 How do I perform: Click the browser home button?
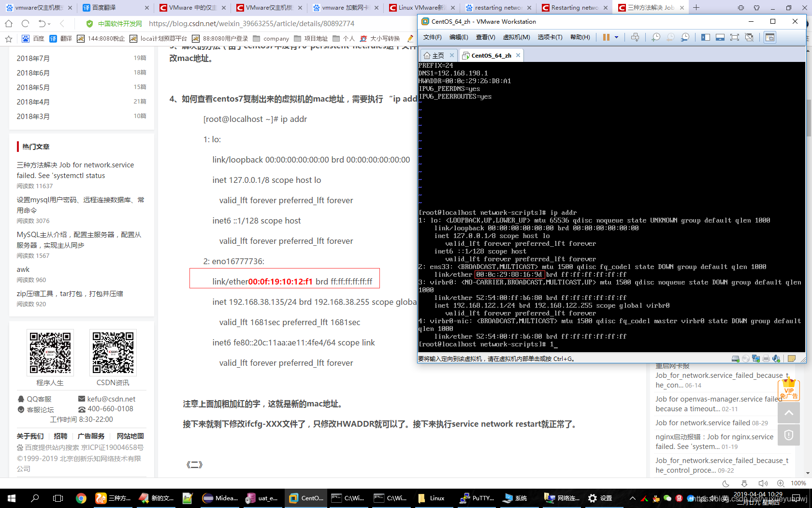[9, 24]
